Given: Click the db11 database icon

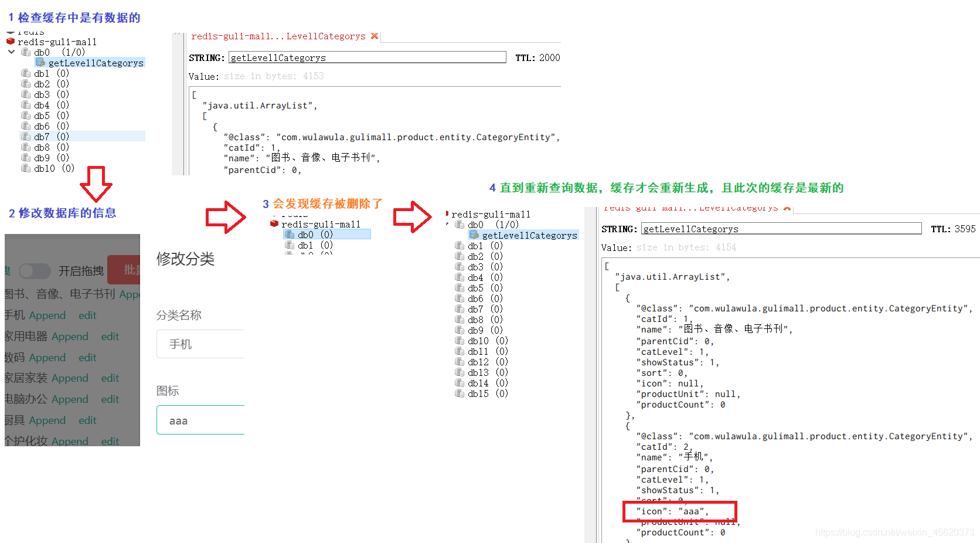Looking at the screenshot, I should tap(460, 351).
